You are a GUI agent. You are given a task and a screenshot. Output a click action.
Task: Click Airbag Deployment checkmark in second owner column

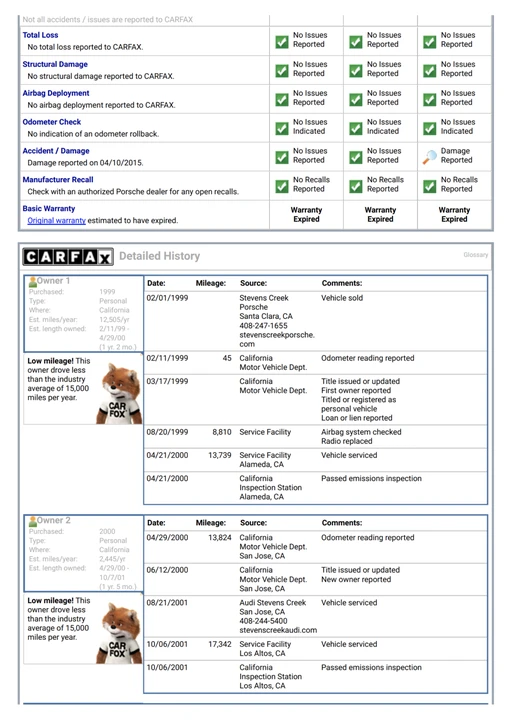point(356,100)
